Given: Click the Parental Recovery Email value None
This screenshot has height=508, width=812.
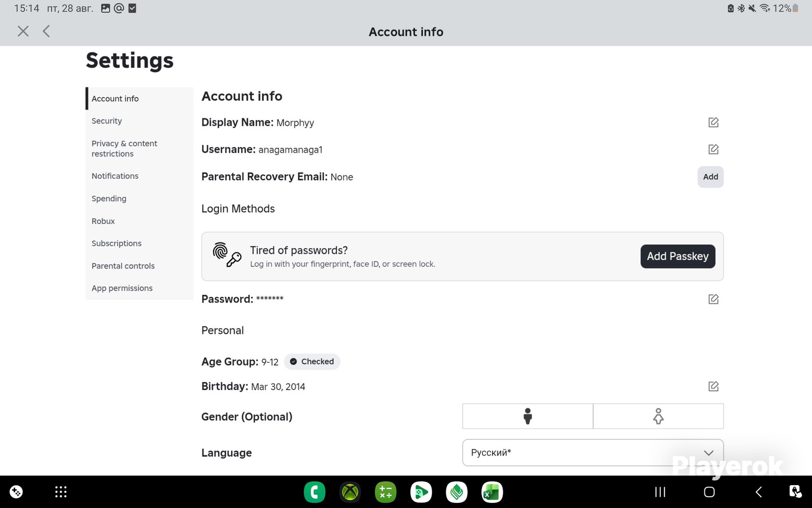Looking at the screenshot, I should pos(342,177).
